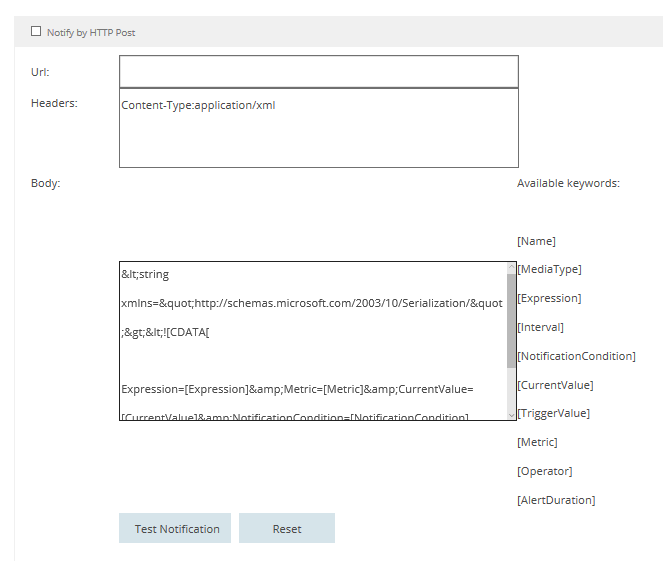Click the Reset button
This screenshot has height=561, width=663.
pos(287,528)
